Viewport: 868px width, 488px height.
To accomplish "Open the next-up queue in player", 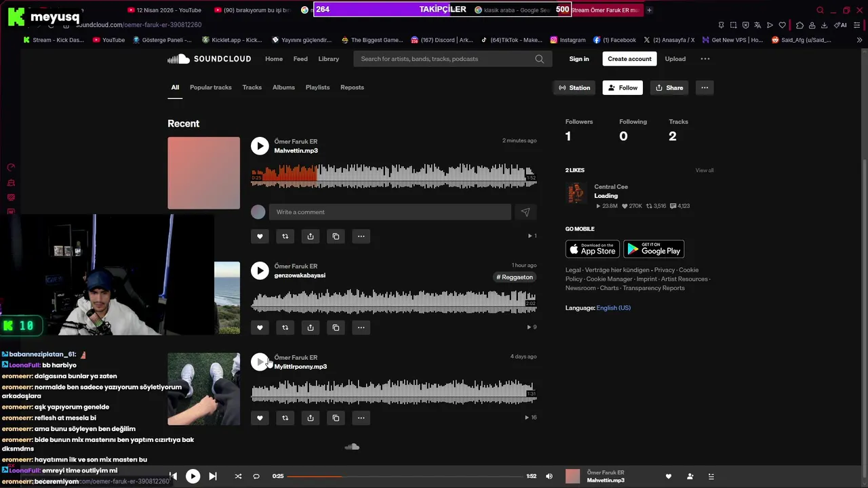I will point(711,476).
